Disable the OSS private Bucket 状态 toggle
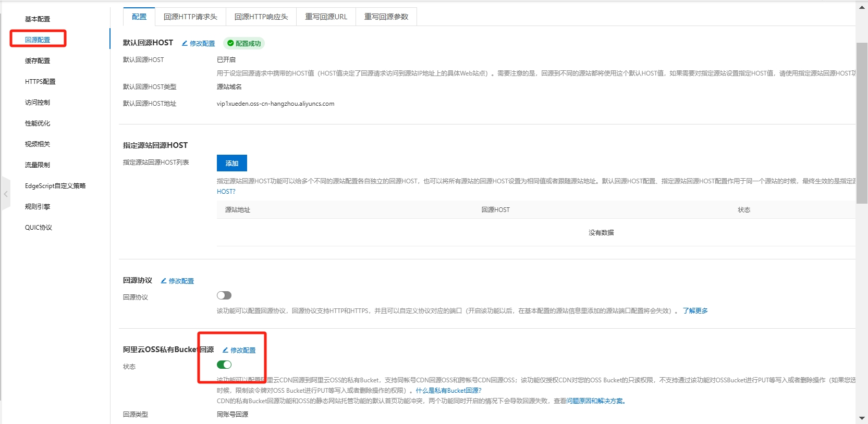The image size is (868, 424). point(224,365)
